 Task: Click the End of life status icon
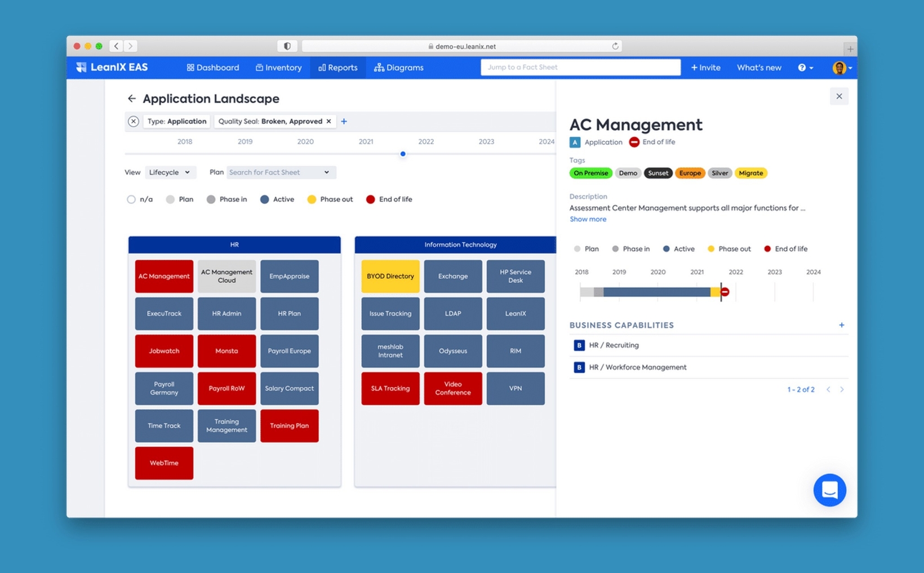[x=634, y=142]
